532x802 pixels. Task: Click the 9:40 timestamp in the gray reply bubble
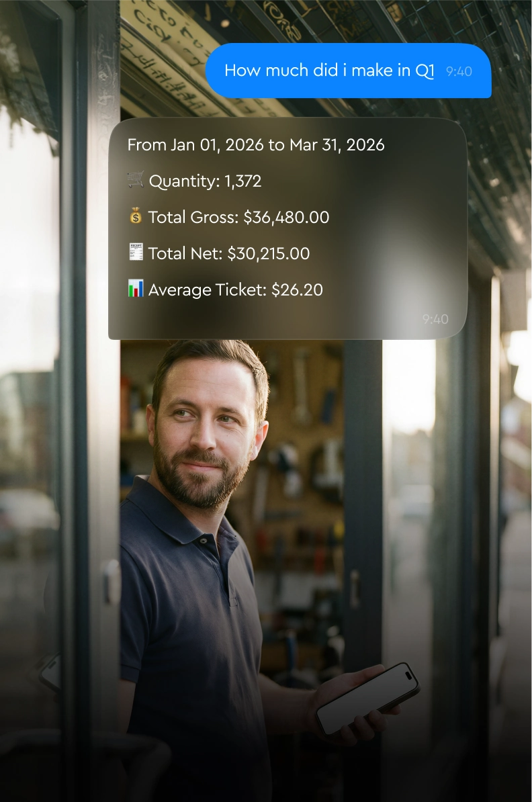pyautogui.click(x=435, y=319)
